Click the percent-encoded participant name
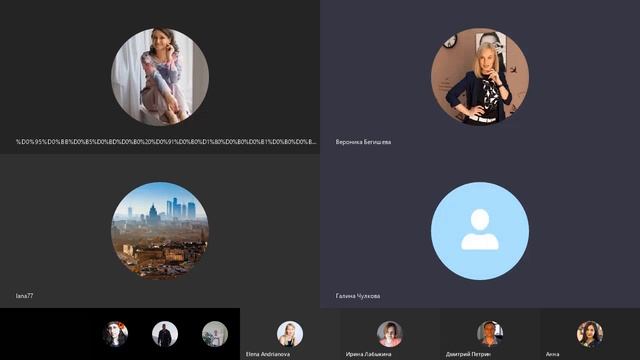 tap(166, 142)
